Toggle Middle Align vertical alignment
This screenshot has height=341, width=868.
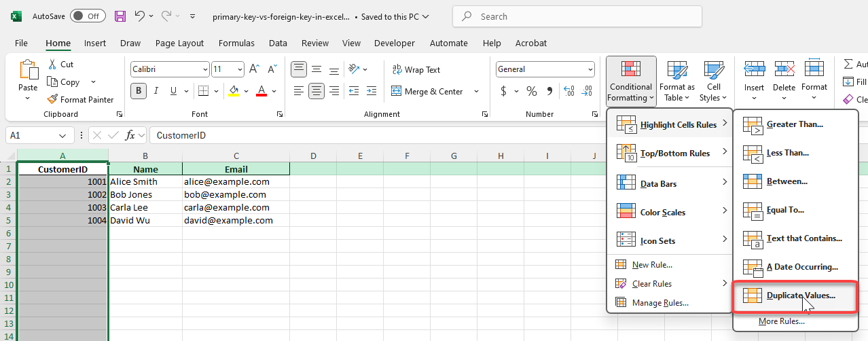pos(316,69)
